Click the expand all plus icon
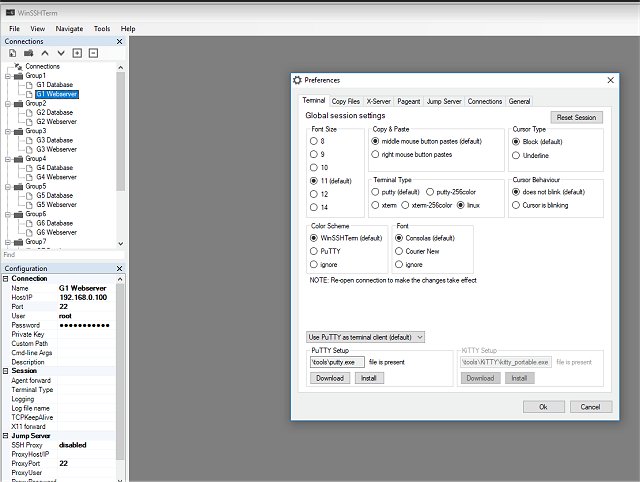Viewport: 640px width, 482px height. click(x=77, y=53)
